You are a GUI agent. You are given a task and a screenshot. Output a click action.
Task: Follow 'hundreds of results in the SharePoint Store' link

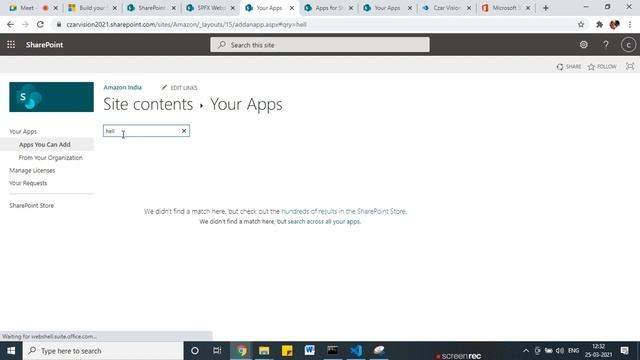point(344,211)
